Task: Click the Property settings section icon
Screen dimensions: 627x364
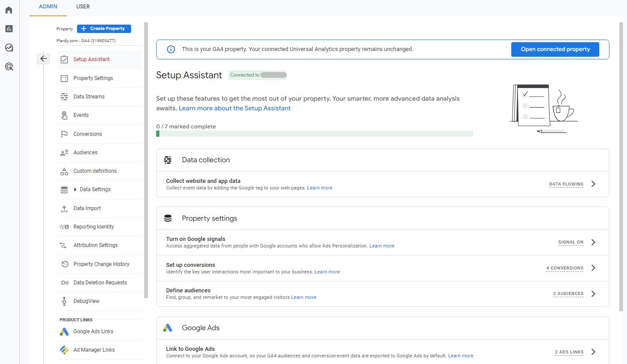Action: tap(168, 218)
